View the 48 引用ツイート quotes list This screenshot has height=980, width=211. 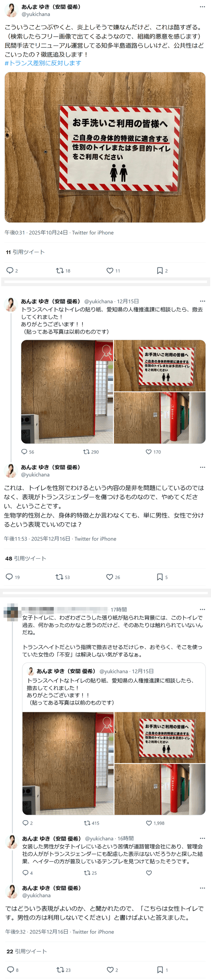[25, 558]
